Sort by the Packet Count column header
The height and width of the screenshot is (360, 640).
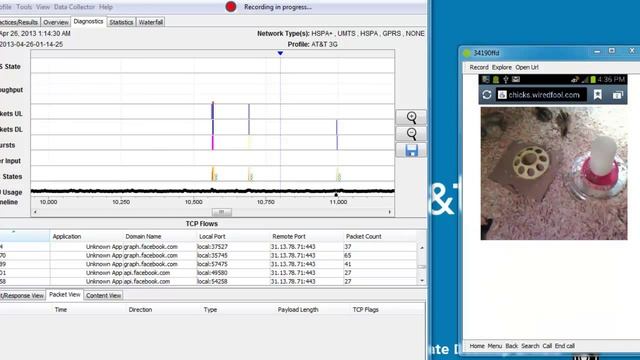pos(363,236)
